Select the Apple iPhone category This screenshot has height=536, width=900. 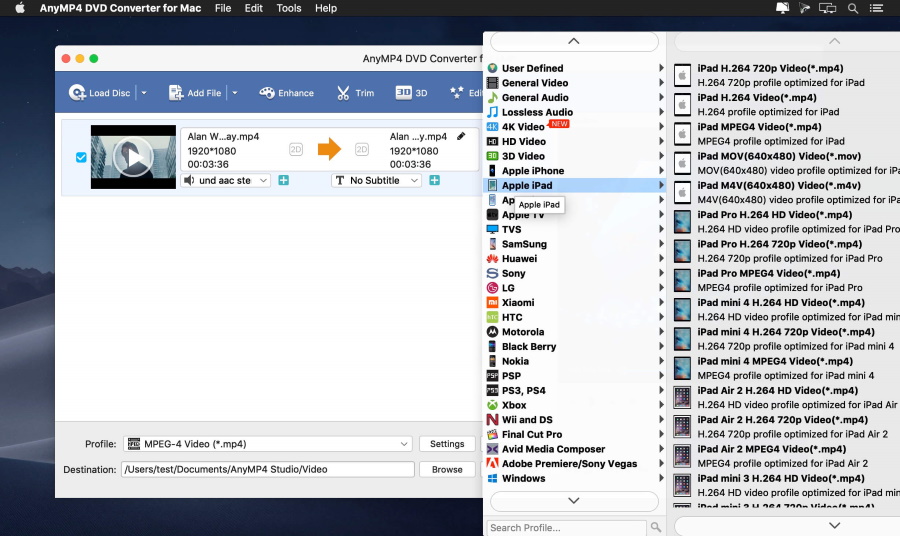(x=575, y=170)
